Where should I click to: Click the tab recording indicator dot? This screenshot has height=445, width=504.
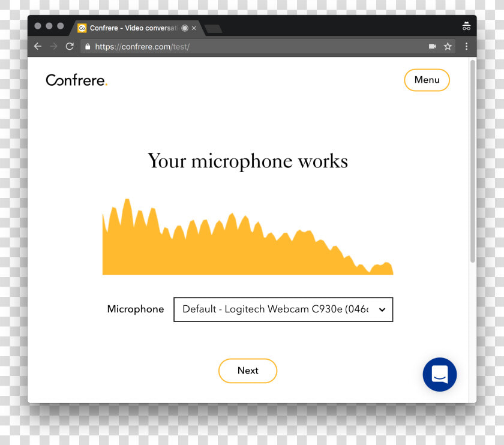tap(185, 28)
